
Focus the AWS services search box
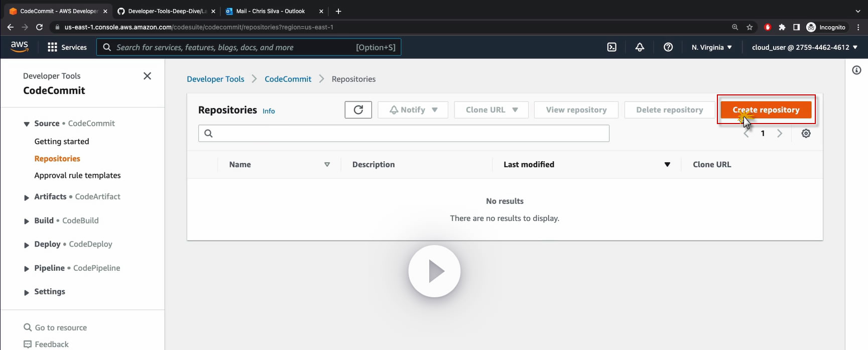click(x=249, y=47)
